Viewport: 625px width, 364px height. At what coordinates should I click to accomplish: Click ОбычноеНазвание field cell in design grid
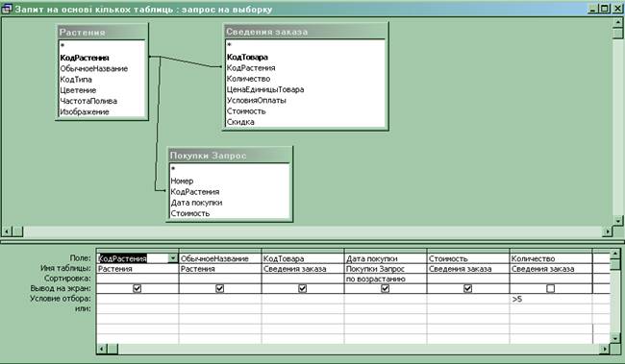coord(220,258)
